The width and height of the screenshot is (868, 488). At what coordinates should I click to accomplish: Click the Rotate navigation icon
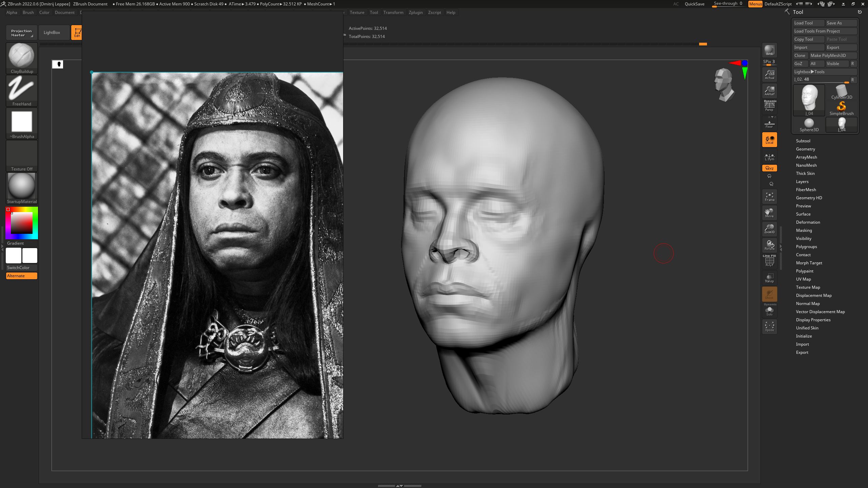coord(769,245)
